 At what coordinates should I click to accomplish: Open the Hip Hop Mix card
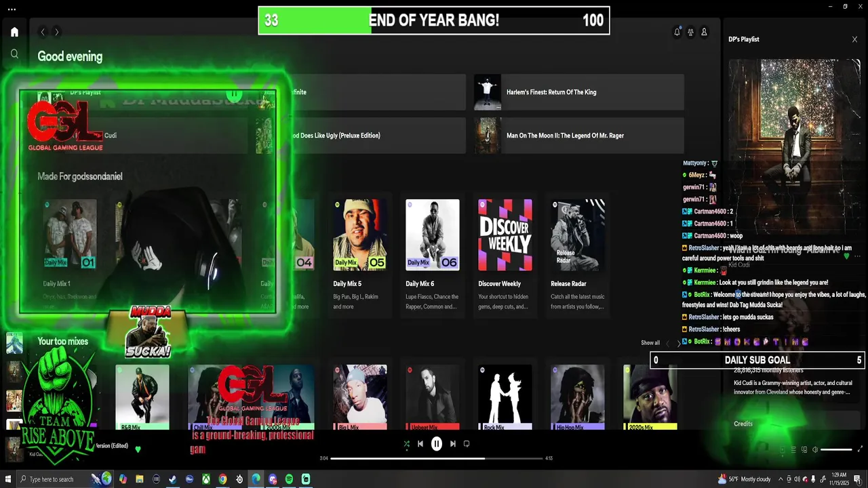click(x=578, y=397)
